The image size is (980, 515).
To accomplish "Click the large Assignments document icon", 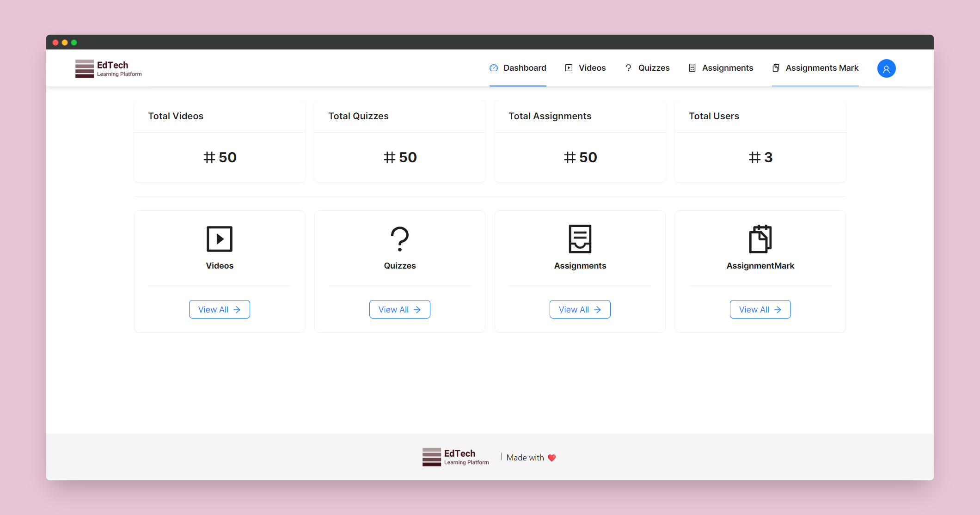I will pos(580,239).
